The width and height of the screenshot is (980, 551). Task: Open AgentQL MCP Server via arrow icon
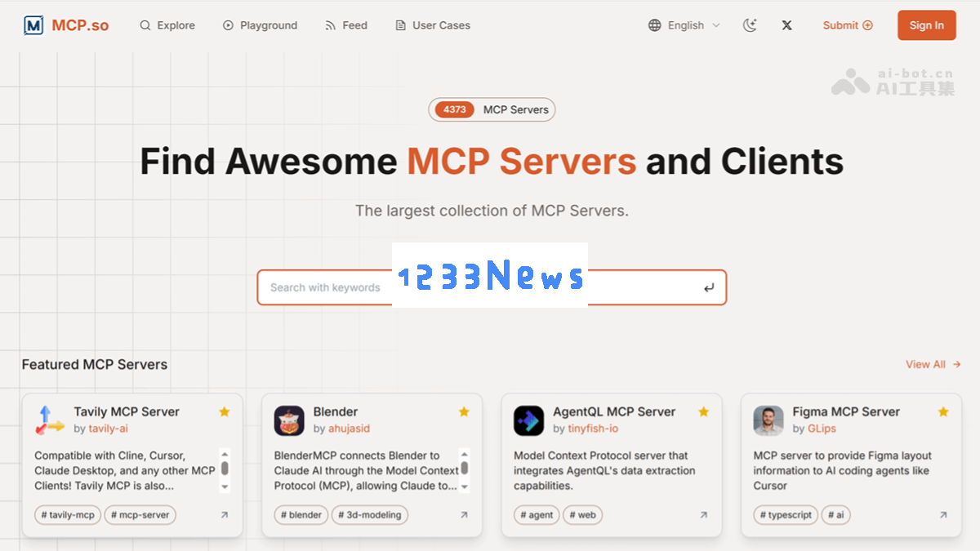tap(703, 515)
